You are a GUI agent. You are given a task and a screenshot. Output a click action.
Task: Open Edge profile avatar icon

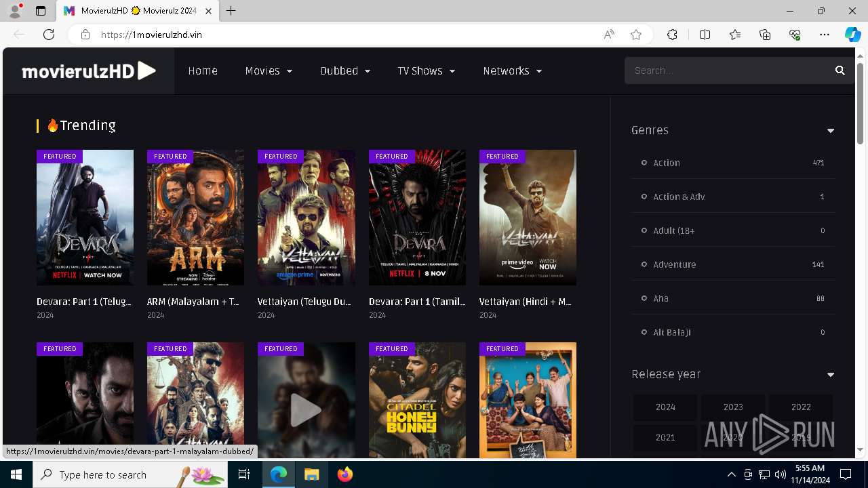pyautogui.click(x=15, y=11)
